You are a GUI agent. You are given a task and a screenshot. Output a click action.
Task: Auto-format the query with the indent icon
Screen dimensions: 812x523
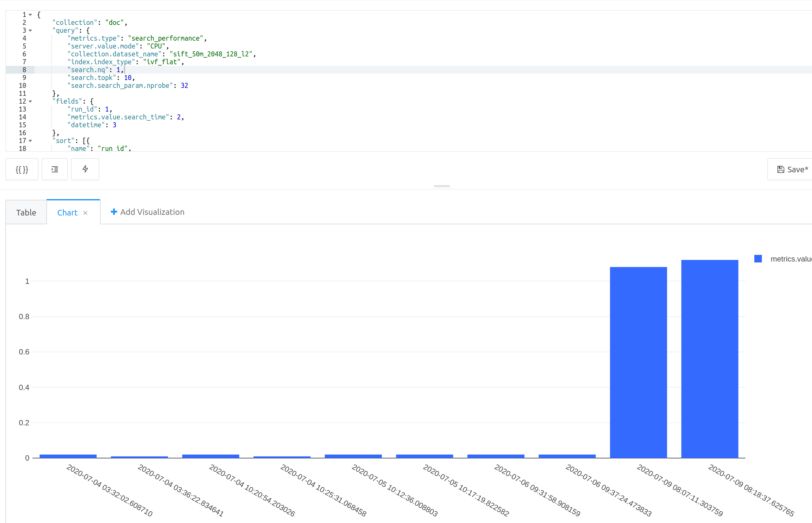coord(55,169)
